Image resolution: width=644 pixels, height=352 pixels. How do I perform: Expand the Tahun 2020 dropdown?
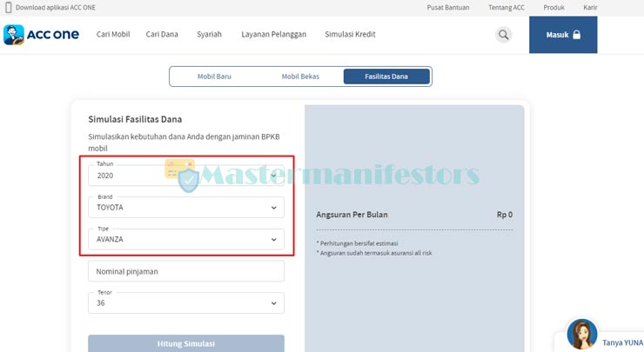[x=186, y=176]
